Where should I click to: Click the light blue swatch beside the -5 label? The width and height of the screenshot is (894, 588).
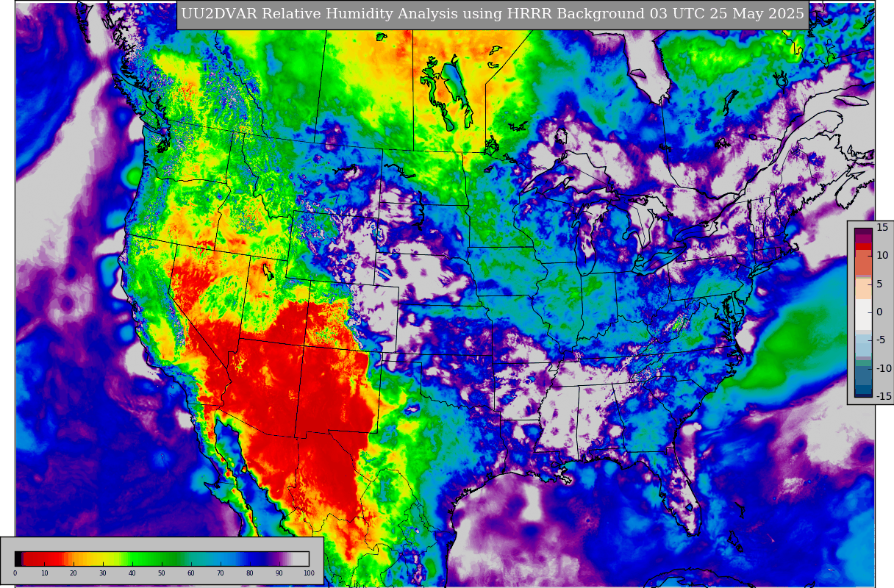(x=863, y=345)
